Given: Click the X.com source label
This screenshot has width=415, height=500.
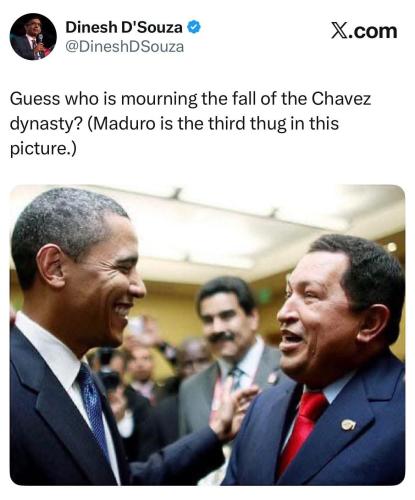Looking at the screenshot, I should pos(364,31).
